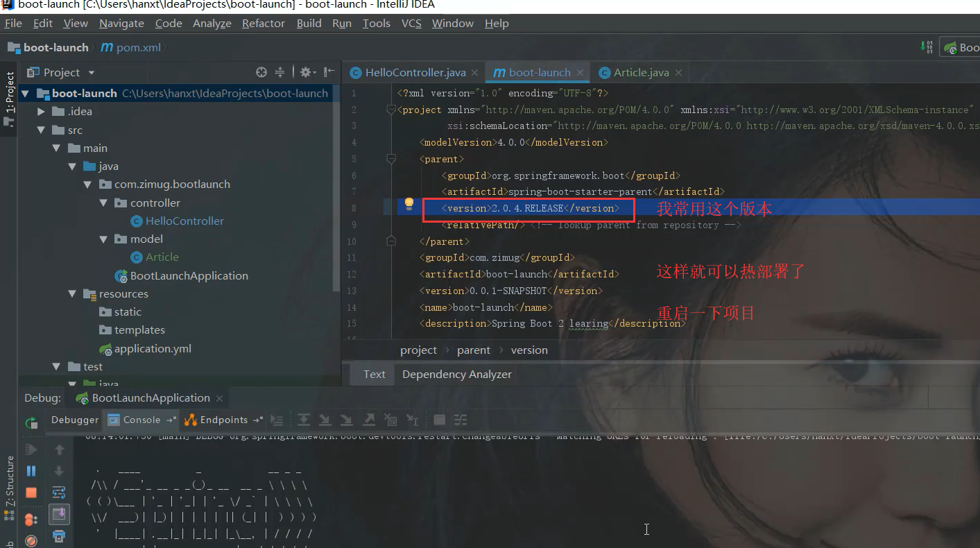This screenshot has height=548, width=980.
Task: Rerun BootLaunchApplication in the Debug panel
Action: 31,423
